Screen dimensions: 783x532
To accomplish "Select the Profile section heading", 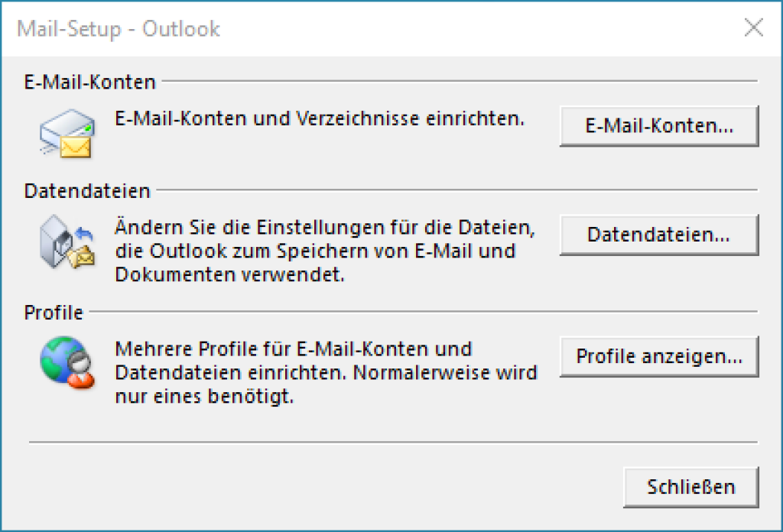I will 54,313.
